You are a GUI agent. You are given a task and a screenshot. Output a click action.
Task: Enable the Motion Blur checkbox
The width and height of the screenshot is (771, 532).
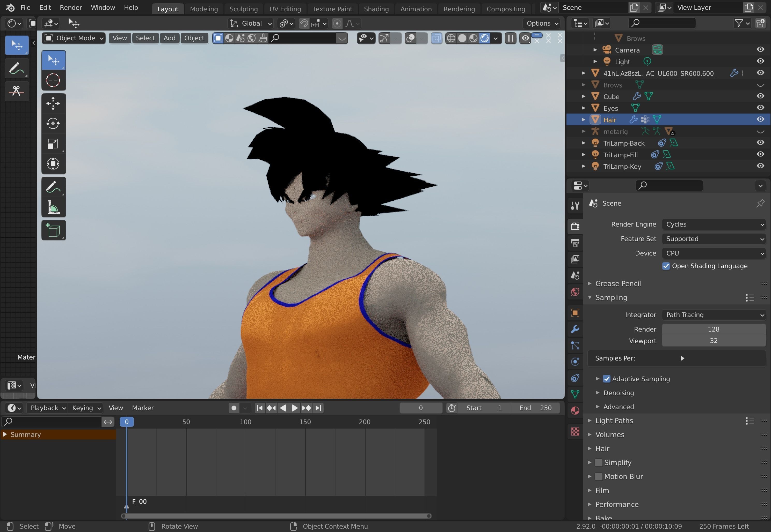[599, 476]
